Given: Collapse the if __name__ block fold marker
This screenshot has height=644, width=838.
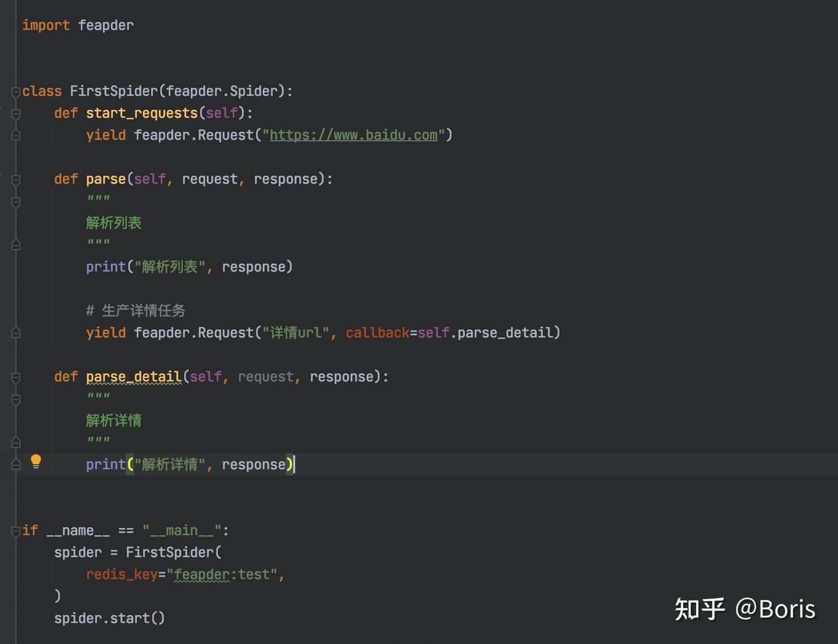Looking at the screenshot, I should pyautogui.click(x=16, y=531).
